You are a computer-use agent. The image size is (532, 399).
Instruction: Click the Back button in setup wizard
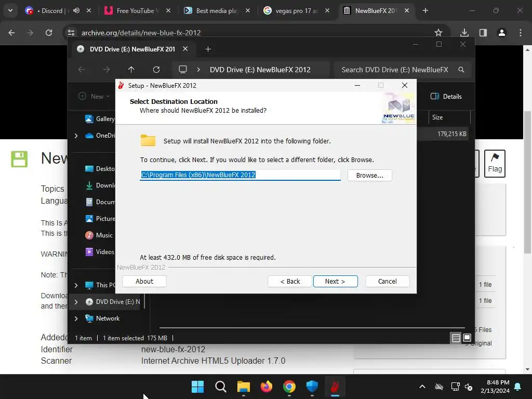point(290,281)
